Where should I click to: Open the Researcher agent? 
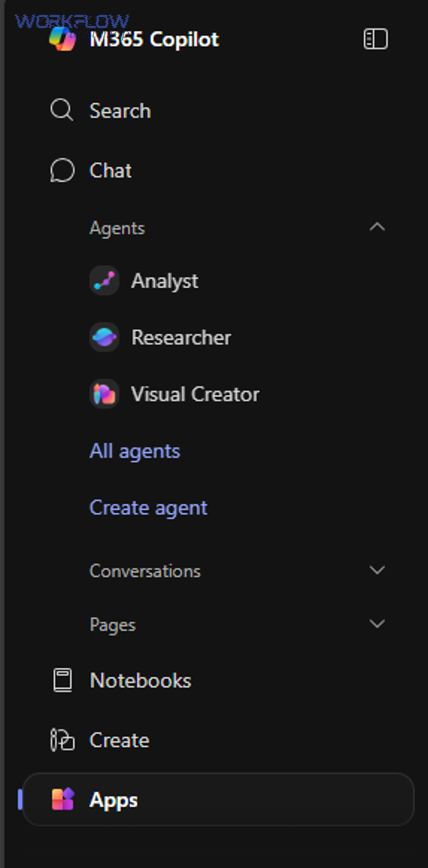pos(181,338)
